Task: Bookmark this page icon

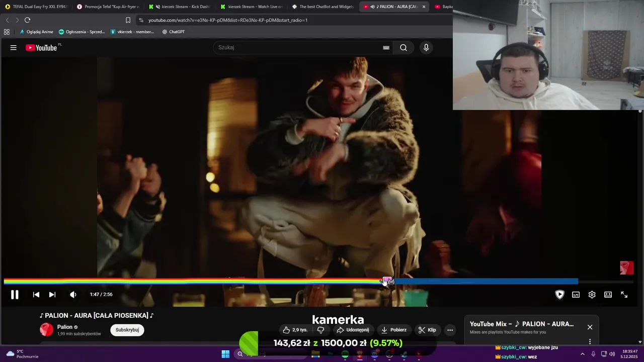Action: coord(128,20)
